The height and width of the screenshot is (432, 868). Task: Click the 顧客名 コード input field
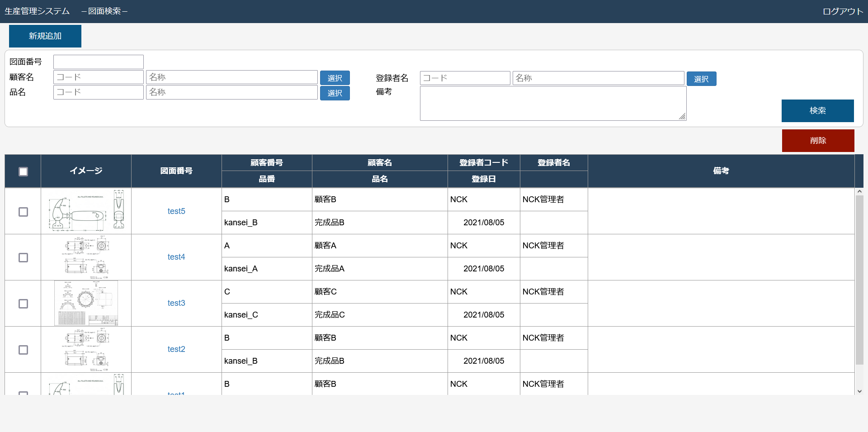pyautogui.click(x=99, y=77)
